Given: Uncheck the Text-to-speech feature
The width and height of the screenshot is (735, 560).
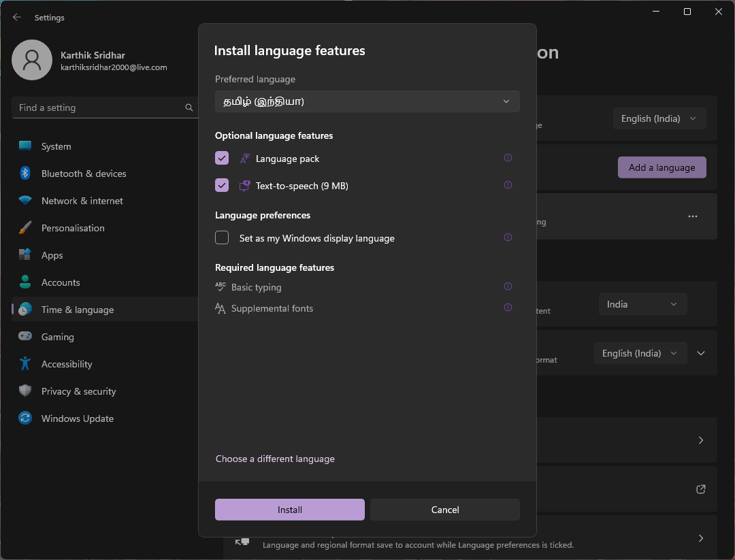Looking at the screenshot, I should point(221,185).
